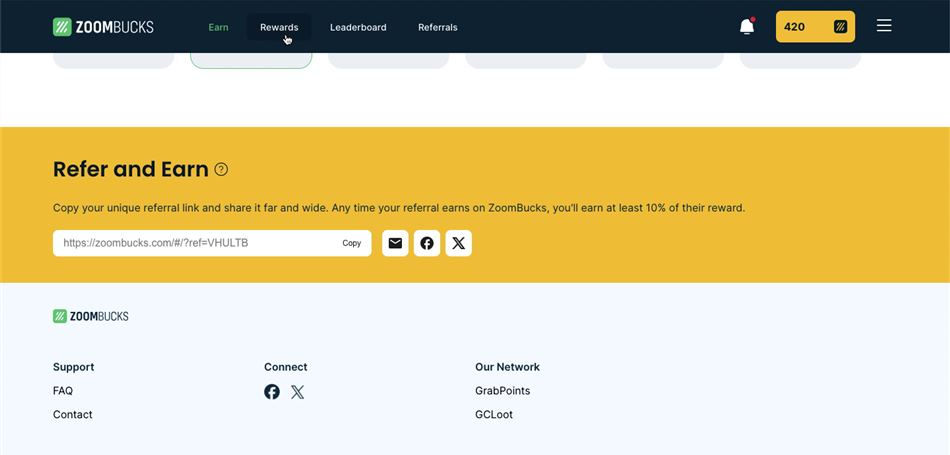
Task: Open the Contact link
Action: (73, 414)
